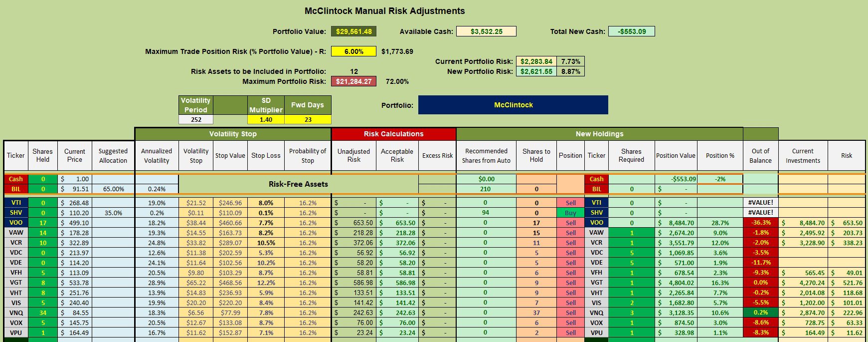Select the VPU Sell position cell
This screenshot has height=342, width=868.
pos(570,333)
